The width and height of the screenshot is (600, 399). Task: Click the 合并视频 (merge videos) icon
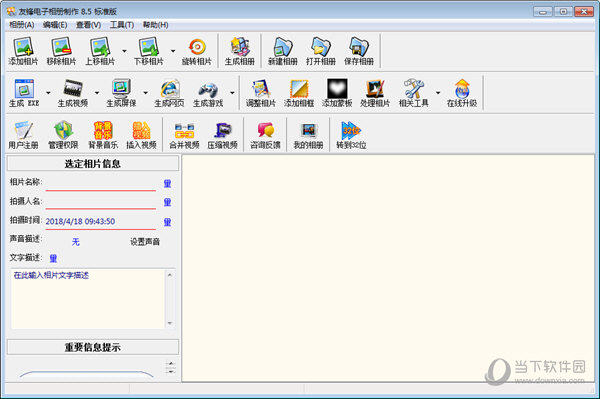pos(184,135)
